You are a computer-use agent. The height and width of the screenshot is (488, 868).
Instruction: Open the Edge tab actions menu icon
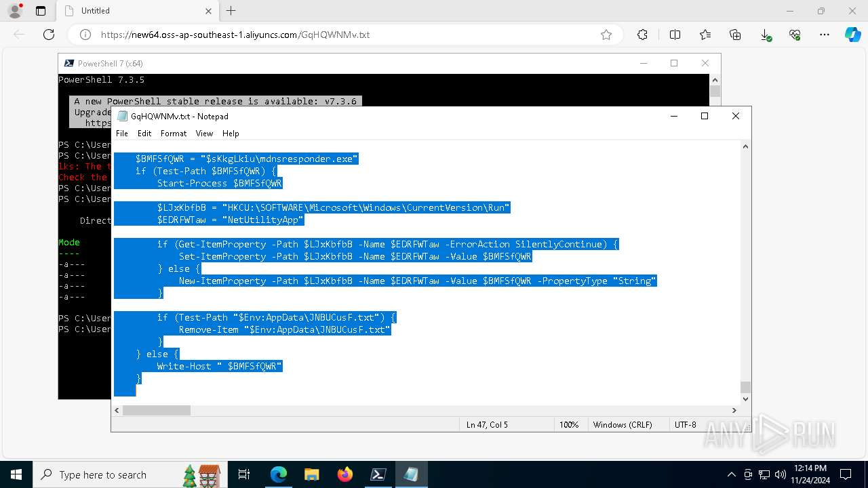click(41, 11)
